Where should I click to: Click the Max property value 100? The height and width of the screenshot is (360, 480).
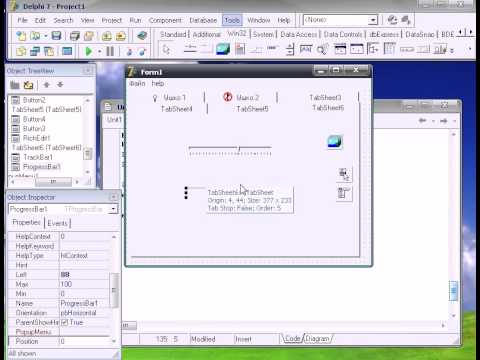point(85,284)
